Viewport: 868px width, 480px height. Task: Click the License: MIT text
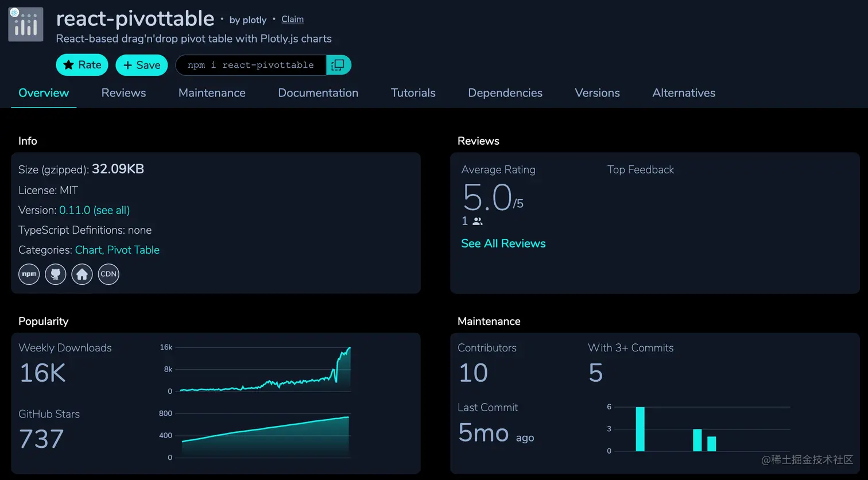point(48,190)
